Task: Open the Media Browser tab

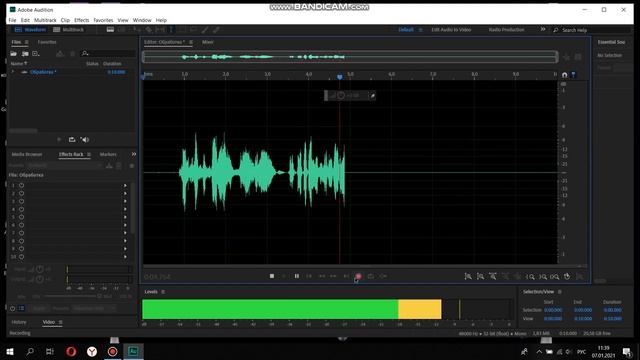Action: [x=27, y=154]
